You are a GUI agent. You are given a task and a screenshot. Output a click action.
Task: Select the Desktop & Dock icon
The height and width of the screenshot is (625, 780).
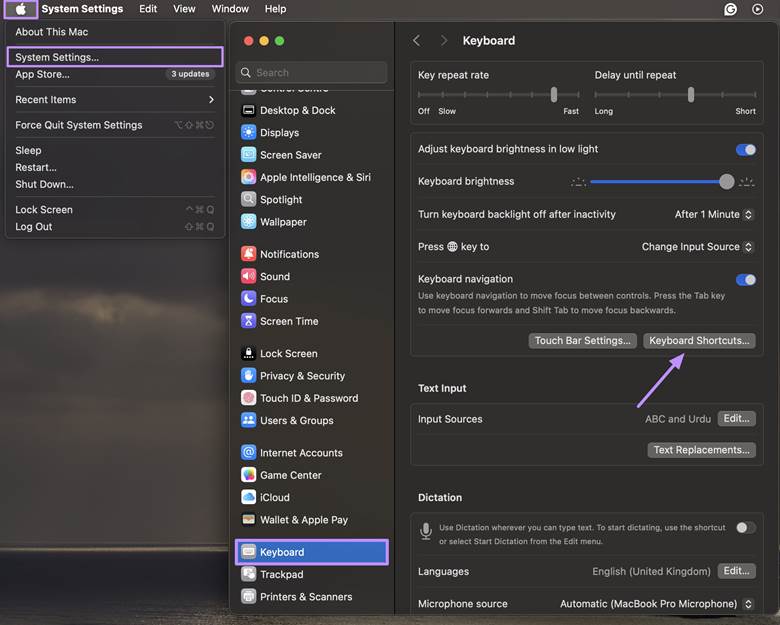tap(248, 110)
